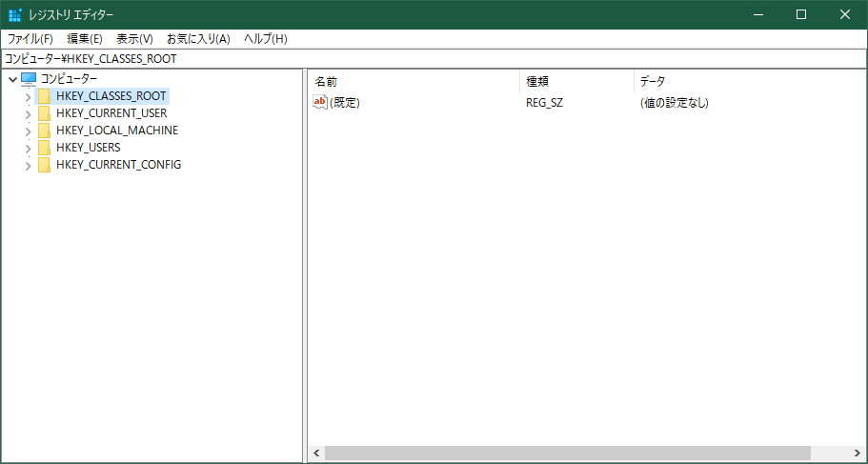Click the HKEY_CURRENT_USER folder icon

[x=44, y=113]
